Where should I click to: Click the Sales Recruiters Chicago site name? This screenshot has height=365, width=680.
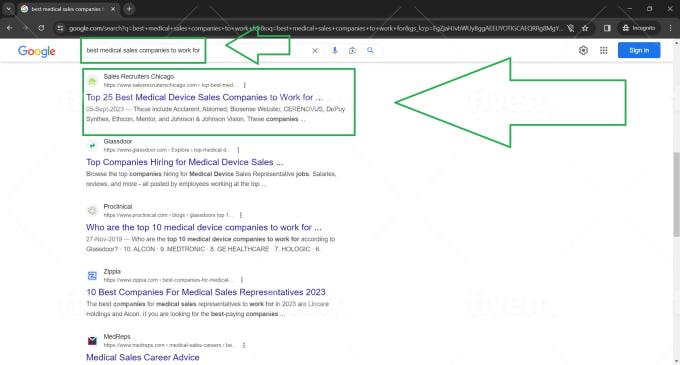click(138, 76)
